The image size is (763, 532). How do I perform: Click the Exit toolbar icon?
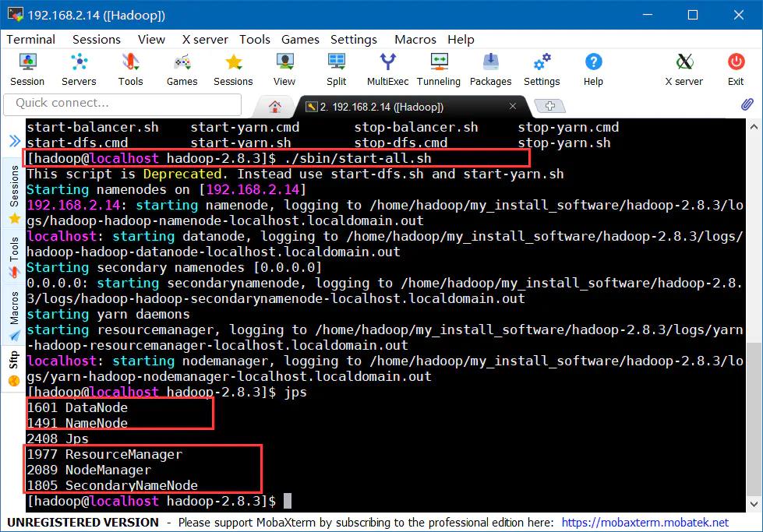tap(736, 69)
